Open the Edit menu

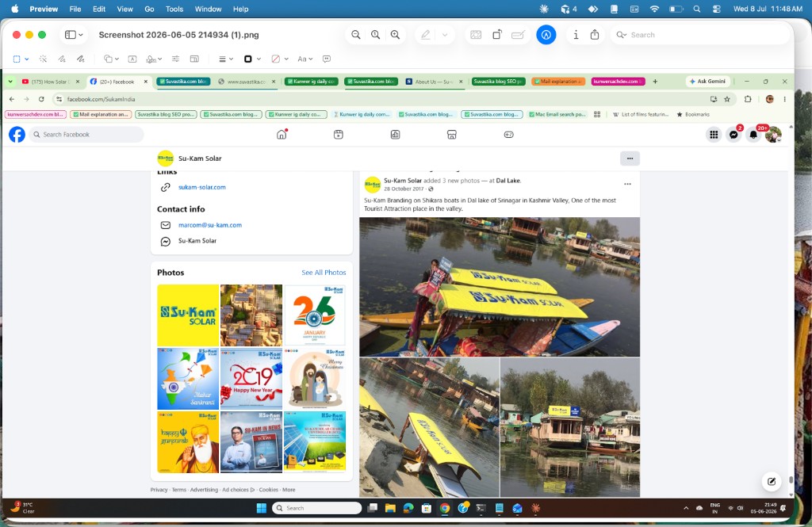tap(99, 9)
